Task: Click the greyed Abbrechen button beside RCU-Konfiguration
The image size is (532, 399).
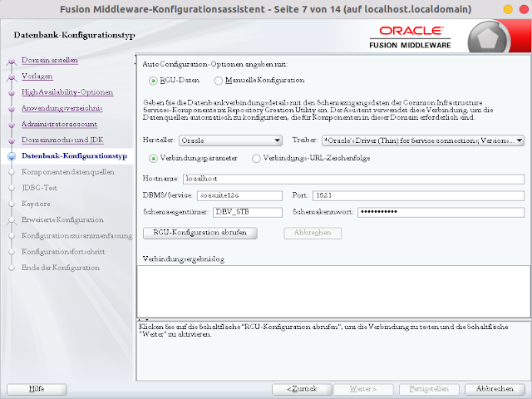Action: pyautogui.click(x=313, y=233)
